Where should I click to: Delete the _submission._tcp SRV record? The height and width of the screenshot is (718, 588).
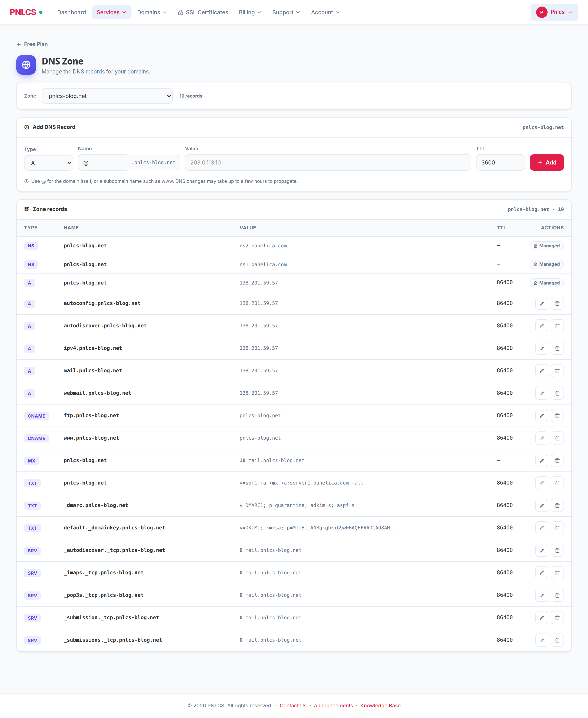coord(557,618)
